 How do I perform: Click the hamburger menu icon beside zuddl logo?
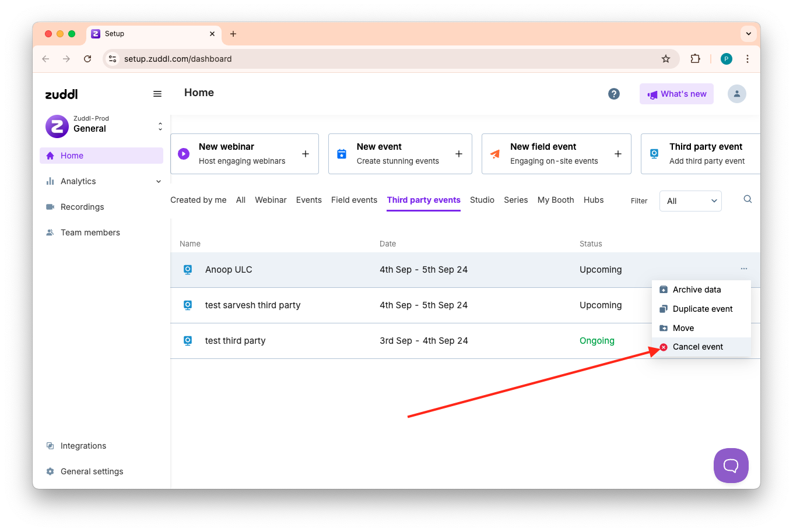tap(157, 94)
